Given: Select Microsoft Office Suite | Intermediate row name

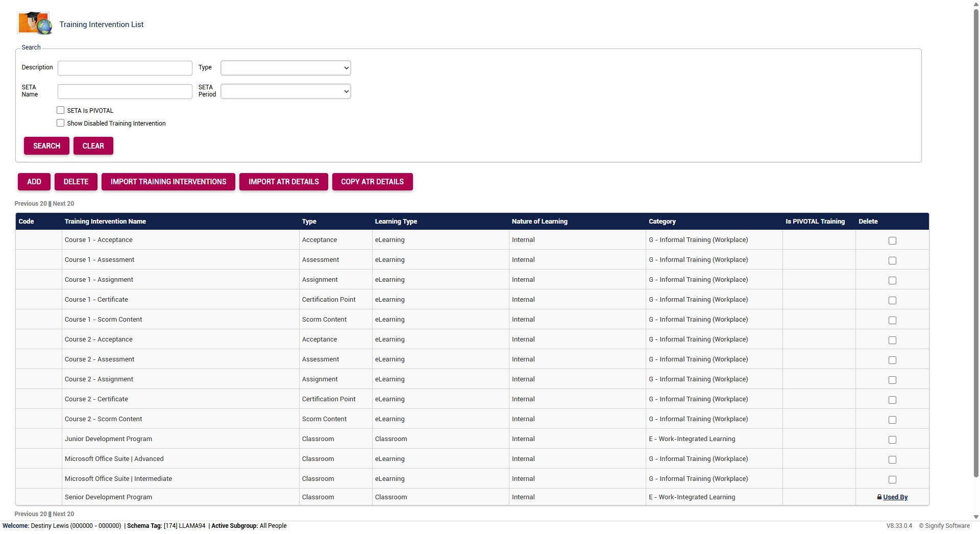Looking at the screenshot, I should click(x=118, y=478).
